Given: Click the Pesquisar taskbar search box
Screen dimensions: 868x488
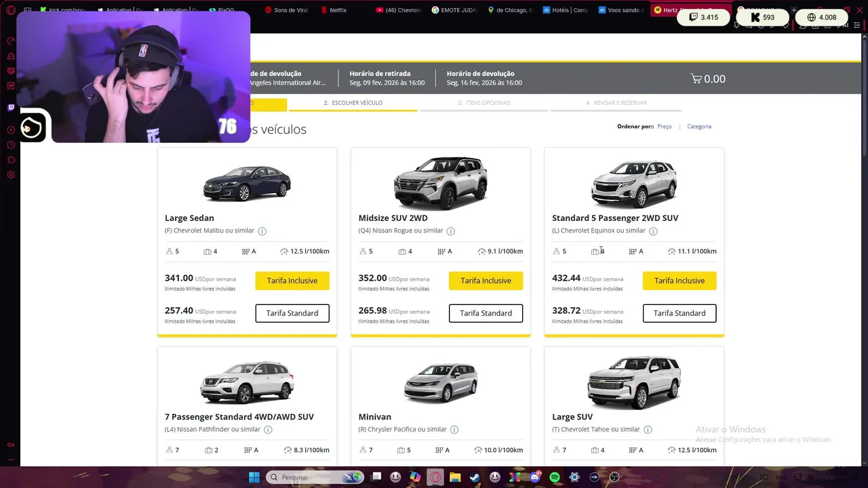Looking at the screenshot, I should pos(315,477).
